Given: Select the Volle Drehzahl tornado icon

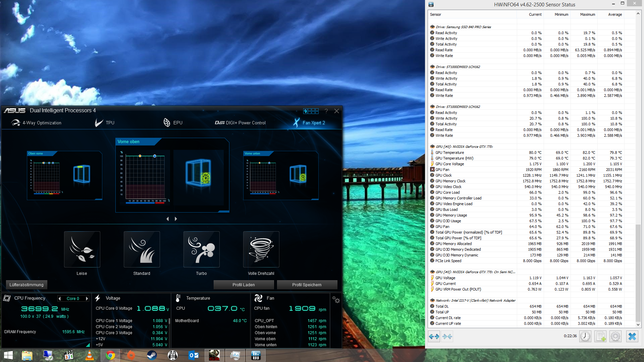Looking at the screenshot, I should [x=261, y=249].
